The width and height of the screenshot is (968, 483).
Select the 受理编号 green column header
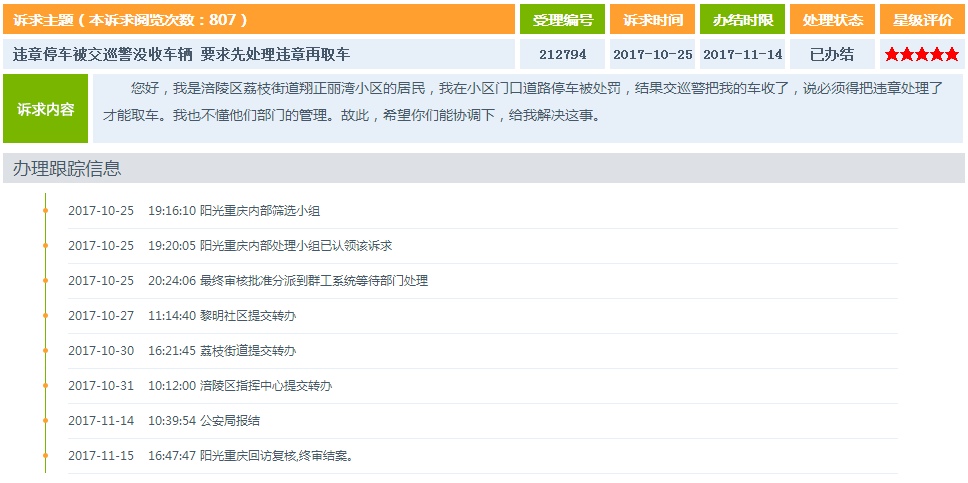(x=562, y=19)
